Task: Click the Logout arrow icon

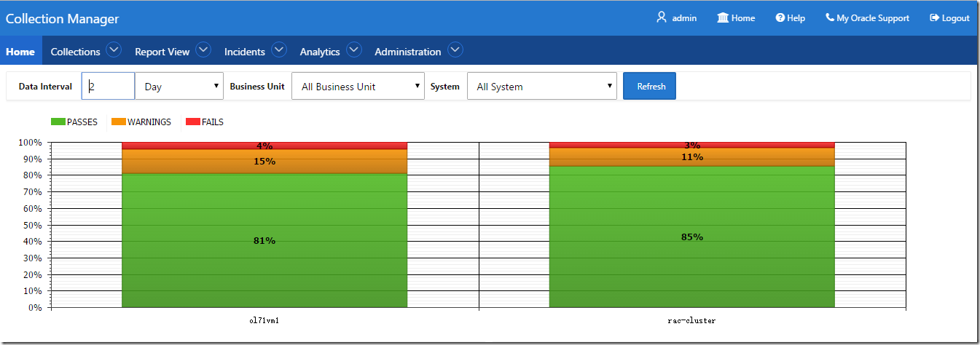Action: (x=935, y=17)
